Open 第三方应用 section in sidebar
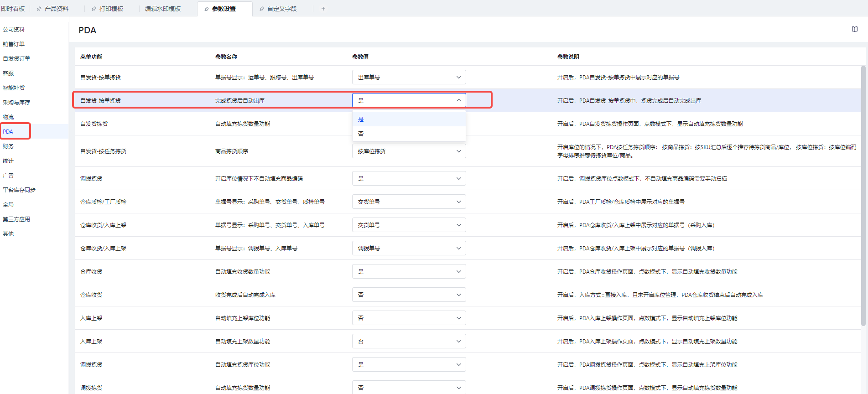 coord(16,219)
